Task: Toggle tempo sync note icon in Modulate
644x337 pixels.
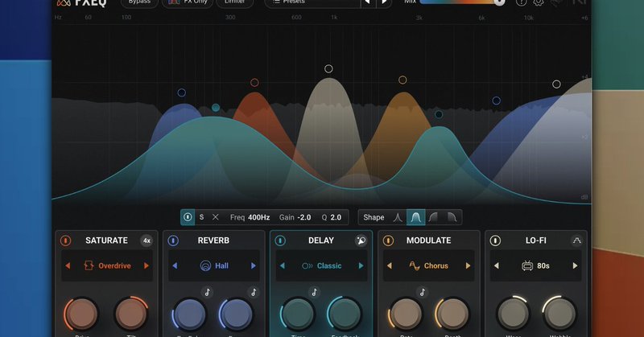Action: (x=423, y=292)
